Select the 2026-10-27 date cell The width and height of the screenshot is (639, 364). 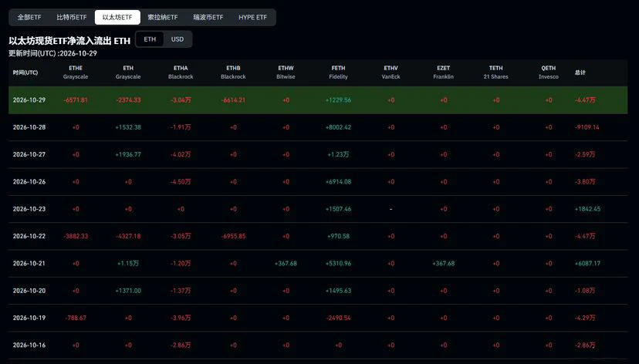[x=29, y=155]
